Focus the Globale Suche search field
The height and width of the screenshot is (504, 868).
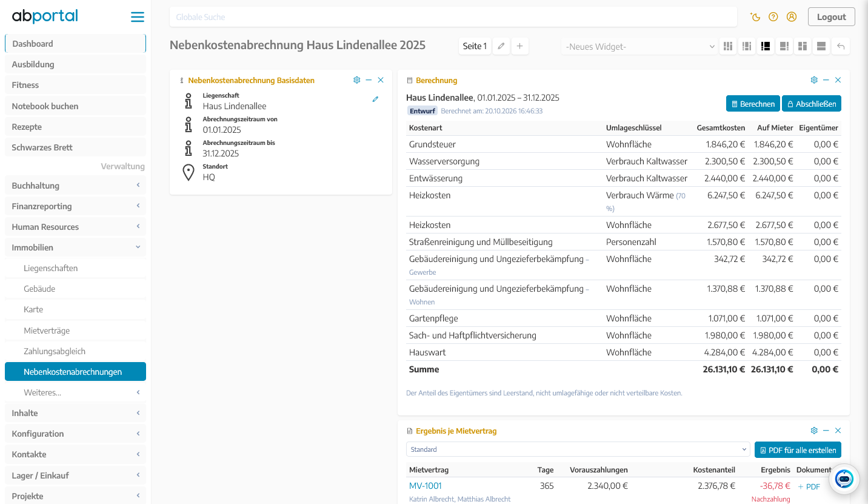tap(453, 17)
